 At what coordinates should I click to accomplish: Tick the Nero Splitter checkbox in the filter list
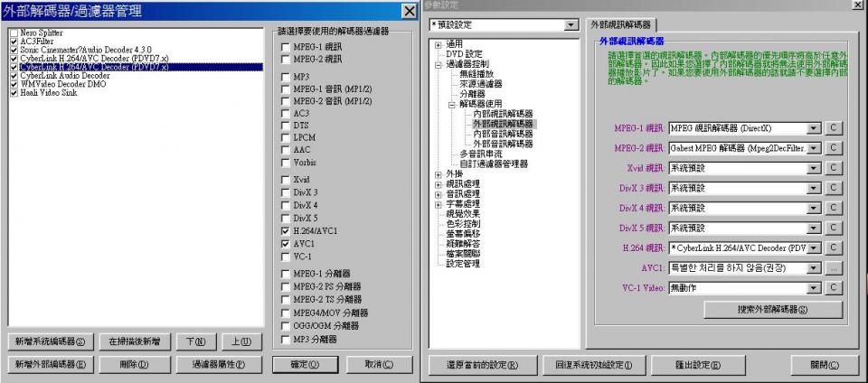(x=14, y=33)
